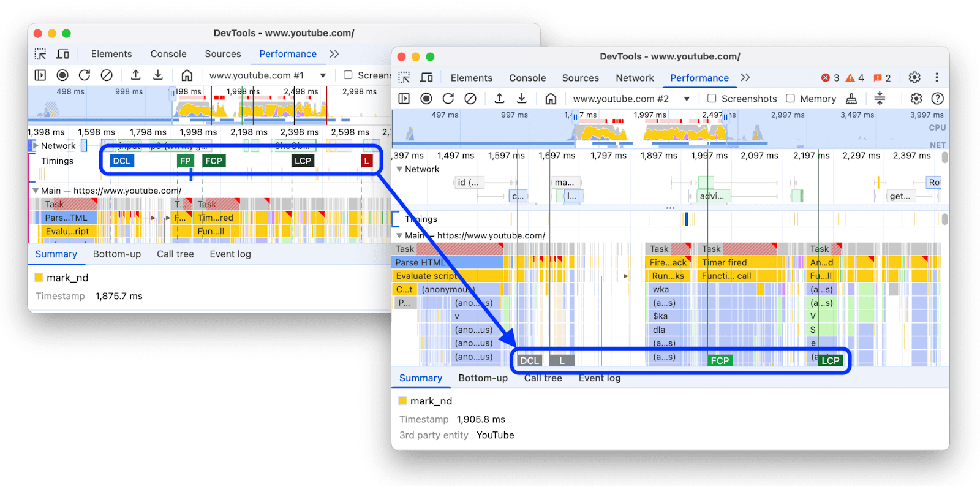
Task: Collapse the Main track in the front window
Action: tap(399, 235)
